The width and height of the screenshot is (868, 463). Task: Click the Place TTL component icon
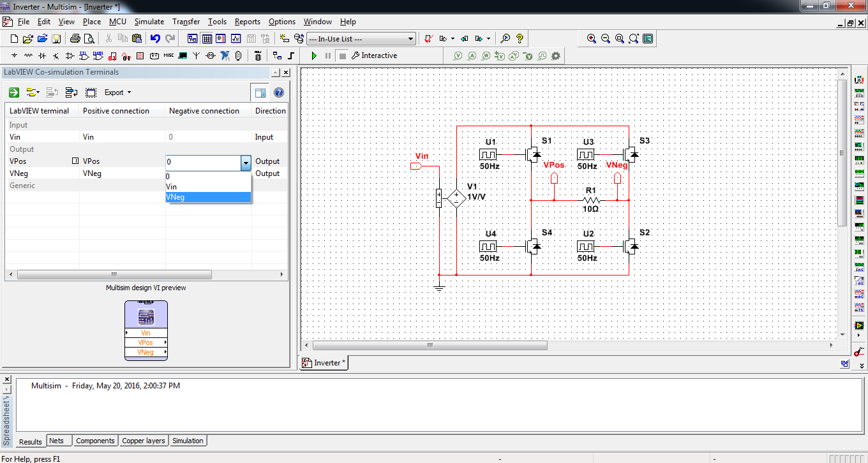[x=84, y=55]
